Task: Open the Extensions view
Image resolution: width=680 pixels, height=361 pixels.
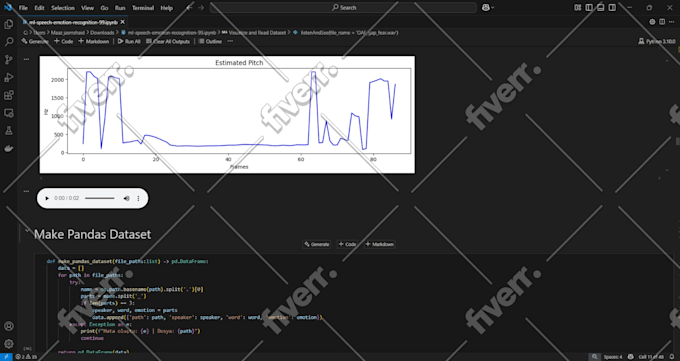Action: point(9,95)
